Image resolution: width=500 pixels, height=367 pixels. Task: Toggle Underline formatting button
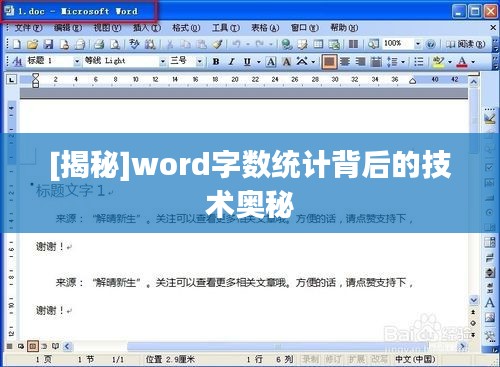tap(247, 62)
